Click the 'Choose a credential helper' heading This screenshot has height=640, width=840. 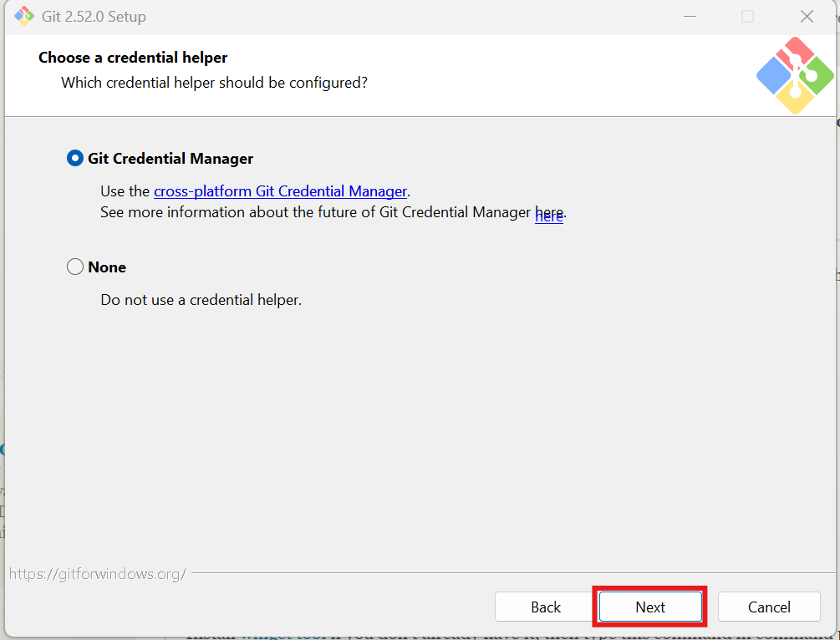(x=133, y=58)
